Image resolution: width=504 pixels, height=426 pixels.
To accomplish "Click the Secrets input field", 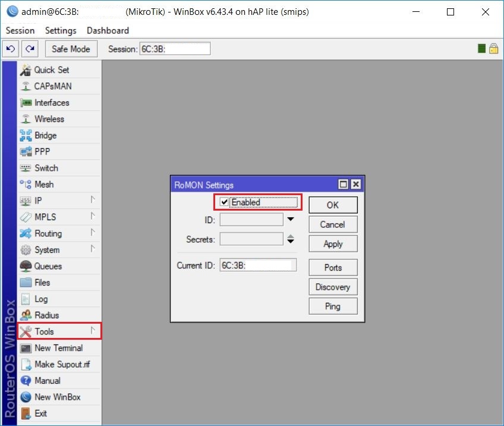I will (x=251, y=239).
